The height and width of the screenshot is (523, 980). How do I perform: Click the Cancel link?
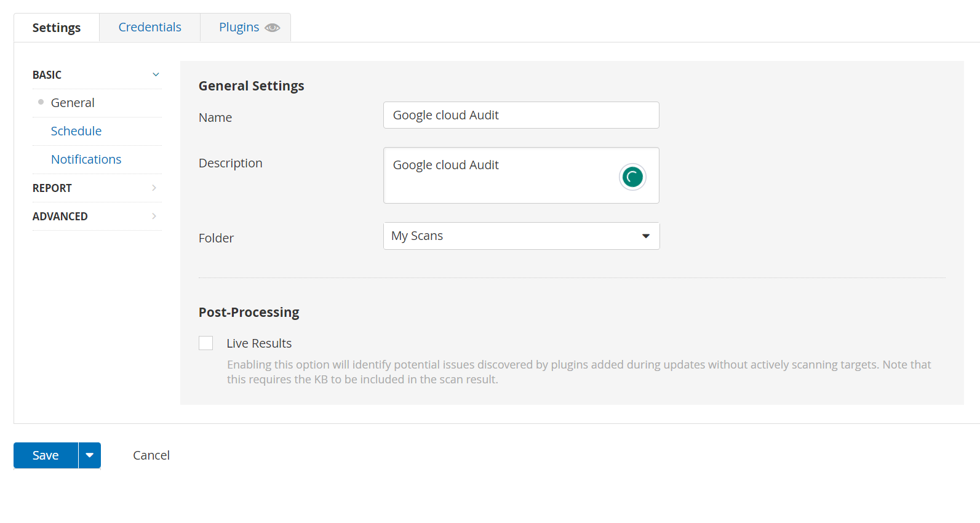pyautogui.click(x=151, y=455)
